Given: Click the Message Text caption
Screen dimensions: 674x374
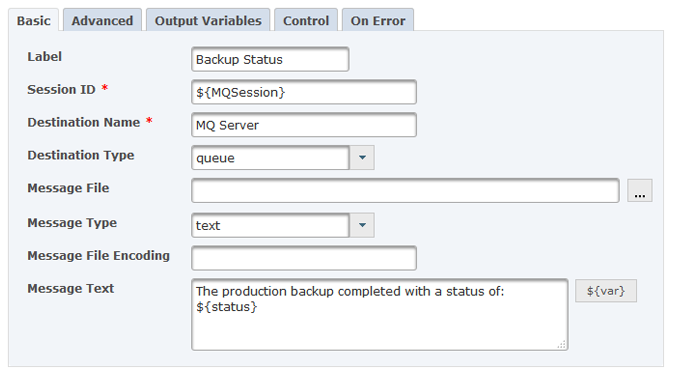Looking at the screenshot, I should [x=70, y=288].
